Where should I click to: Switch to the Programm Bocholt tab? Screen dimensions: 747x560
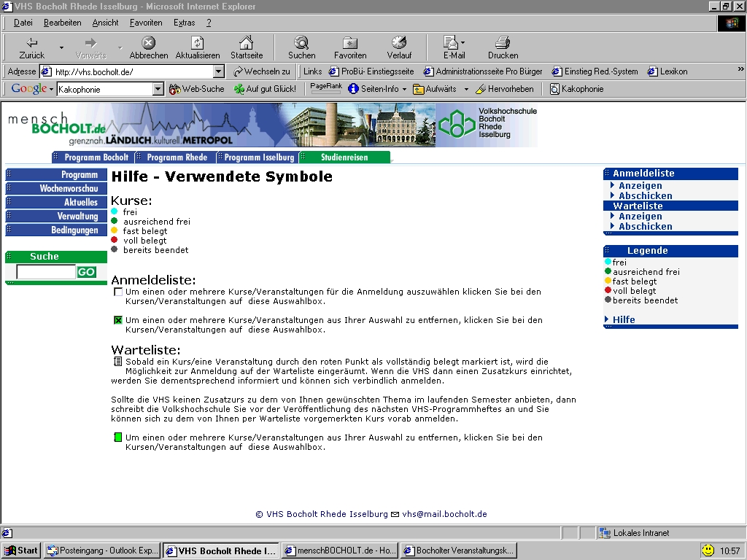(93, 157)
